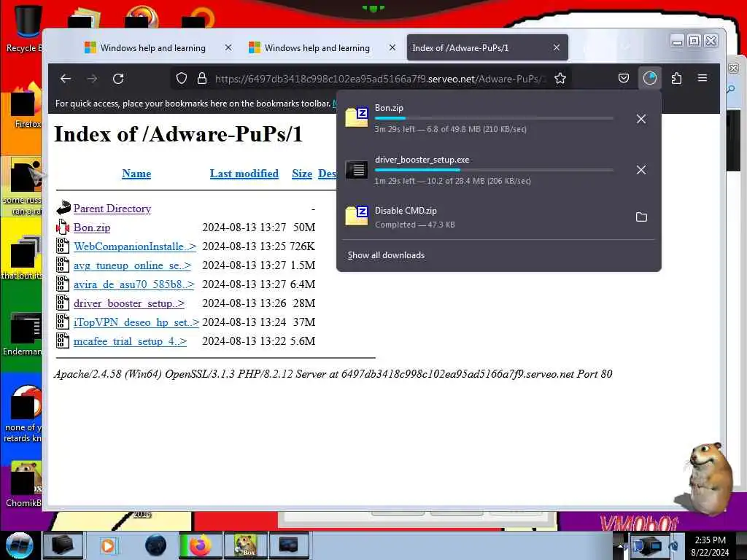
Task: Open the WebCompanionInstalle.. file link
Action: click(135, 246)
